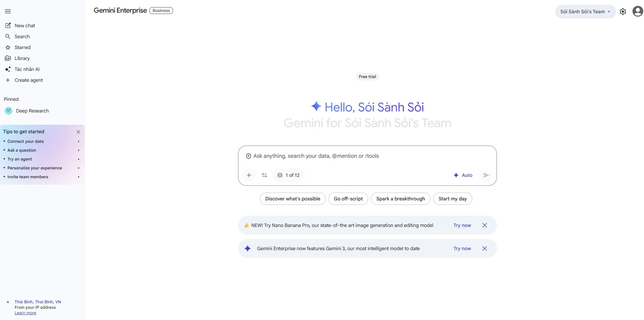Expand the Sói Sành Sỏi's Team switcher
The width and height of the screenshot is (644, 320).
(585, 11)
